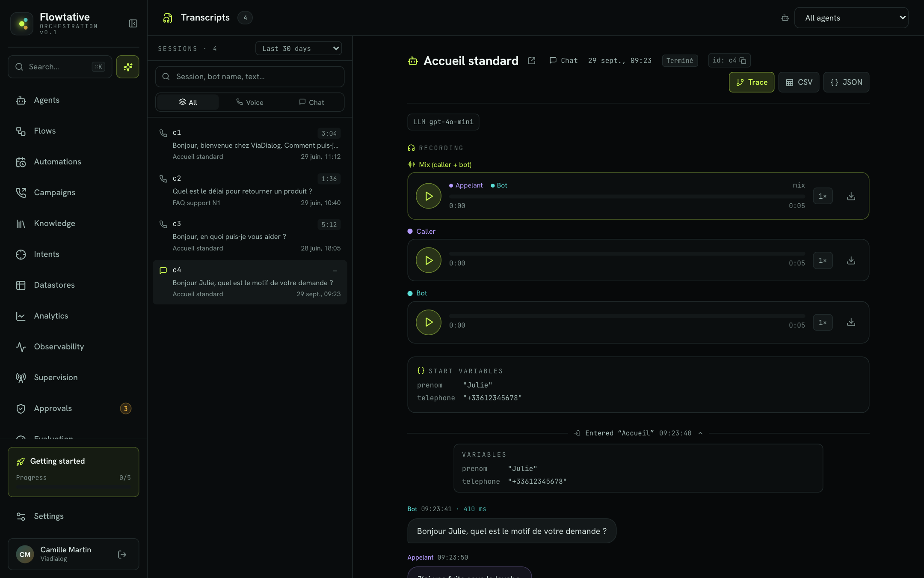
Task: Open the All agents dropdown
Action: pos(851,18)
